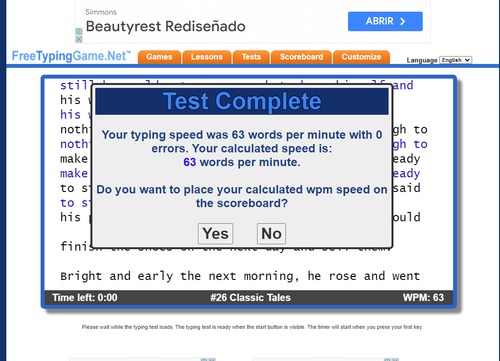Image resolution: width=500 pixels, height=361 pixels.
Task: Click the 'WPM: 63' status
Action: (x=423, y=297)
